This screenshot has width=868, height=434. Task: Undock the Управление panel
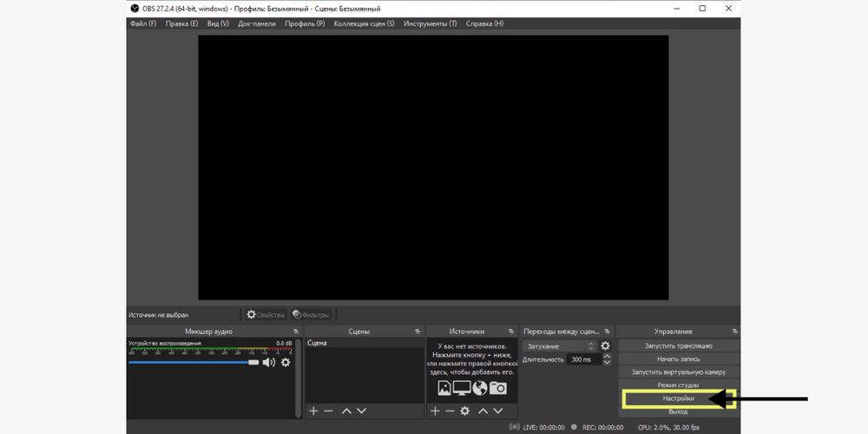point(734,332)
